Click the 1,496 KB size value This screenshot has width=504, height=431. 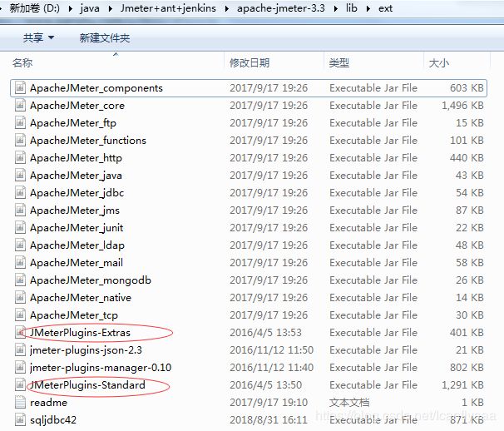pyautogui.click(x=462, y=105)
